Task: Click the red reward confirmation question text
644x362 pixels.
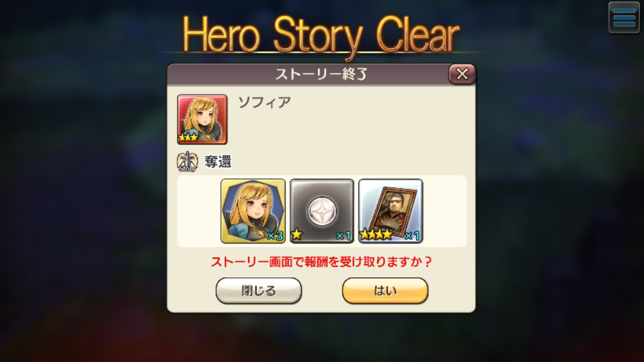Action: [321, 262]
